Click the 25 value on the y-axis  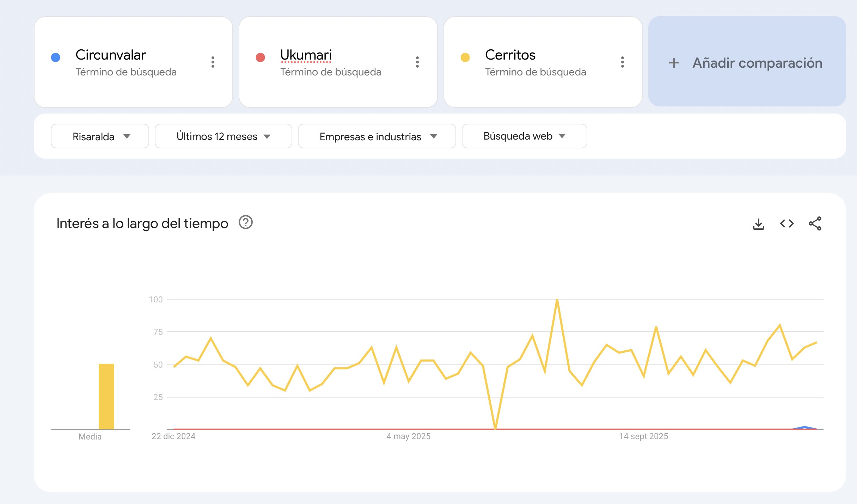(158, 397)
